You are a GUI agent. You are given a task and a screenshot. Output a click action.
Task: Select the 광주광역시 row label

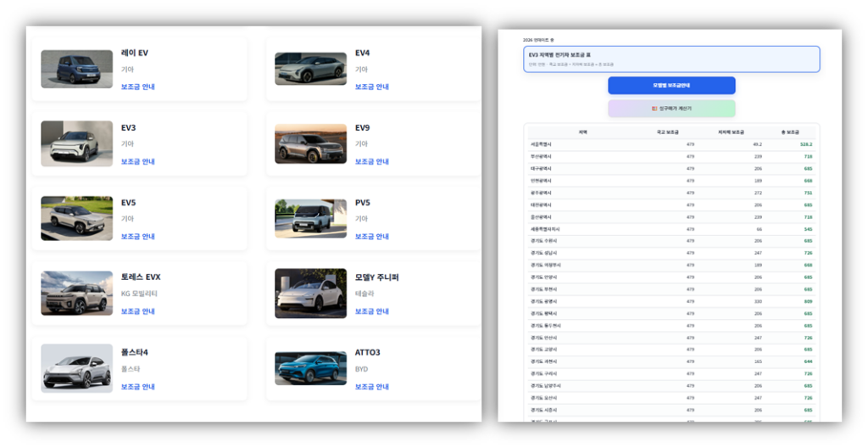point(542,193)
